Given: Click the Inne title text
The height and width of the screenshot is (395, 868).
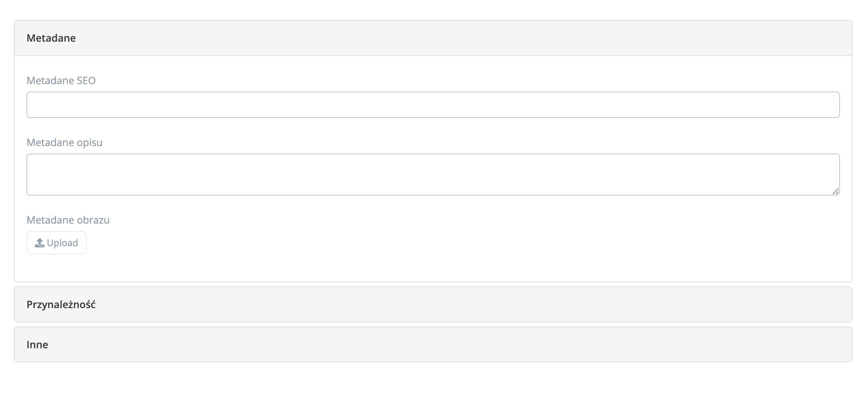Looking at the screenshot, I should click(37, 345).
